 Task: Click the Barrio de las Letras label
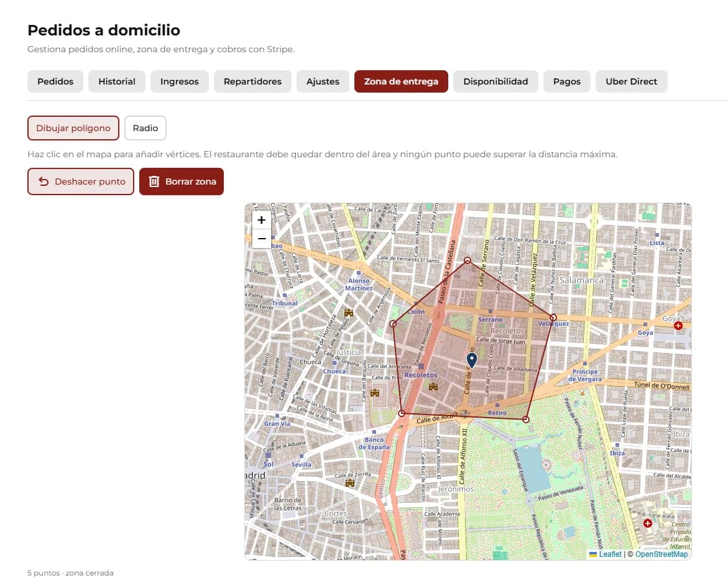(288, 504)
